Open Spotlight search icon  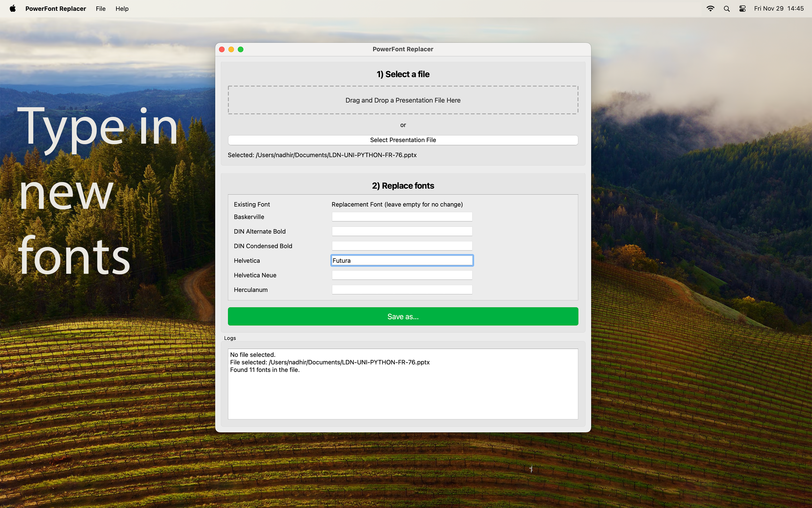pyautogui.click(x=727, y=9)
